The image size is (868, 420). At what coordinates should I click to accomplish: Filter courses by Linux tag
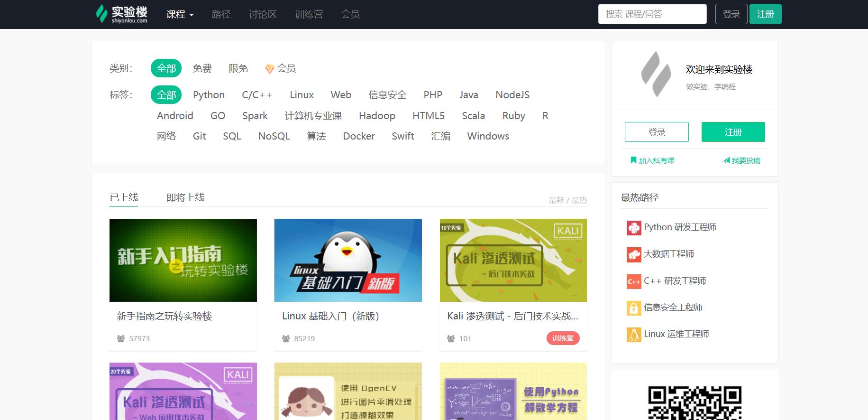(x=302, y=95)
